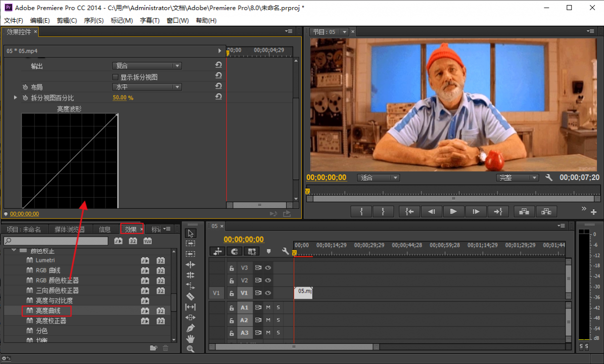
Task: Click the Lift button in Program monitor
Action: [524, 211]
